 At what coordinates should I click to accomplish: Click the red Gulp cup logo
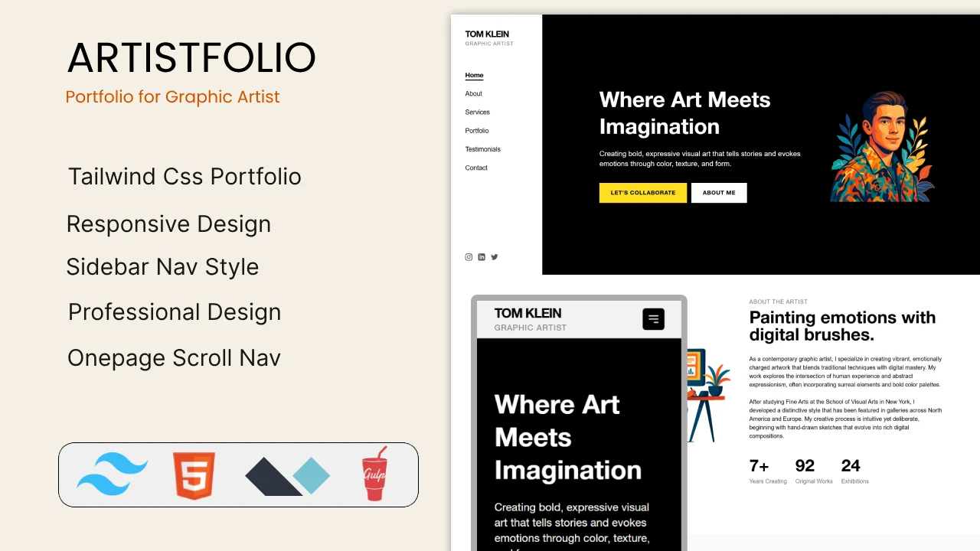coord(374,474)
